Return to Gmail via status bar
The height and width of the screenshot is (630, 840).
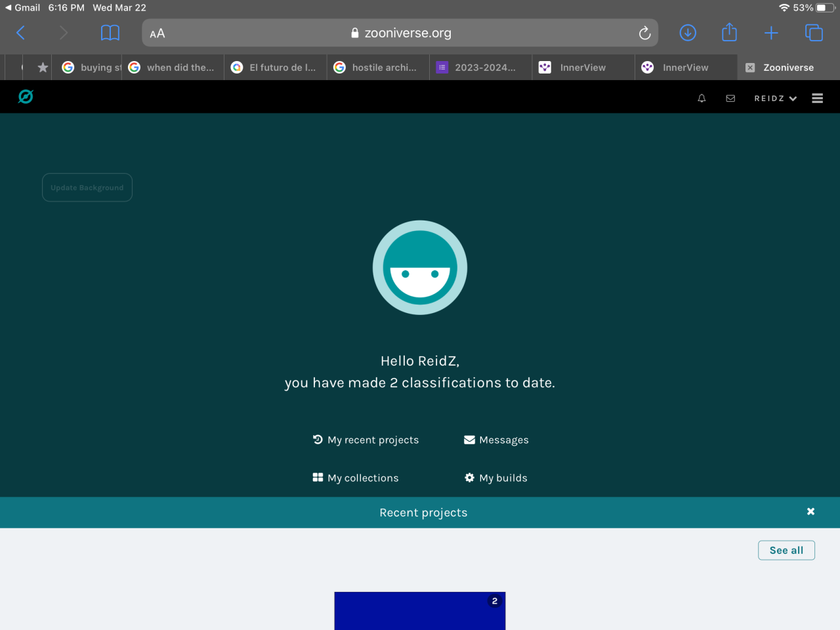click(22, 8)
